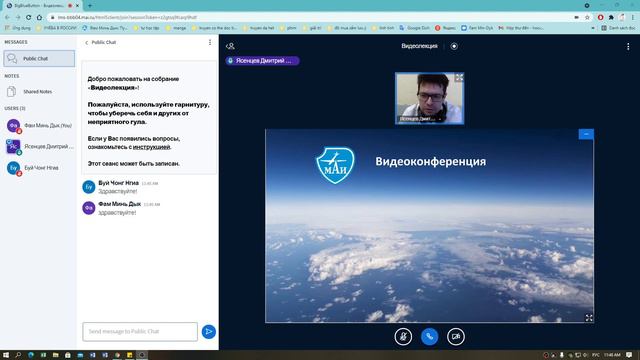This screenshot has width=640, height=360.
Task: Open the Google Dịch bookmark
Action: pos(414,28)
